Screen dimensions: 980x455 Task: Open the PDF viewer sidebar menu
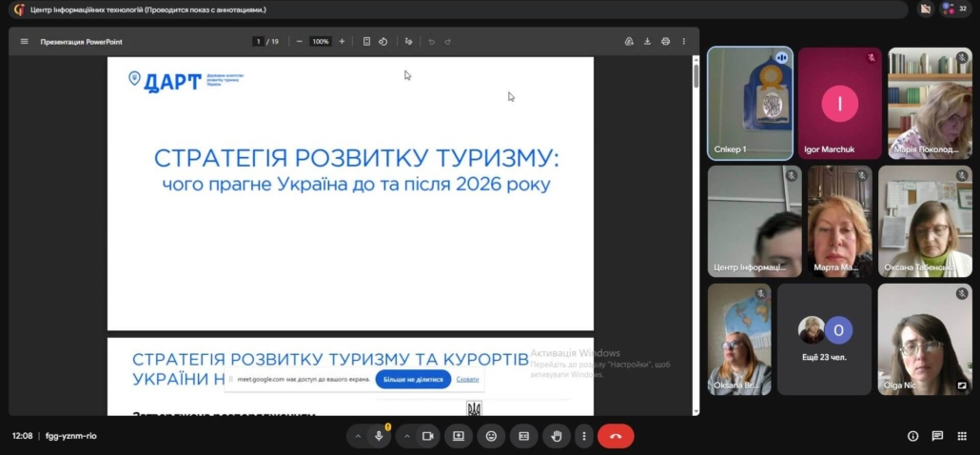[x=25, y=42]
